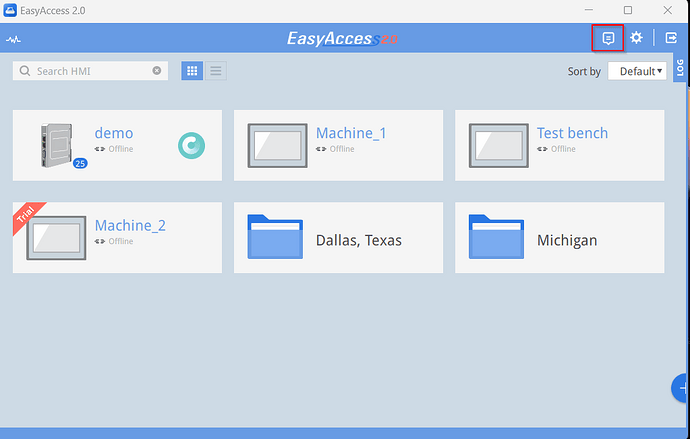Maximize the EasyAccess 2.0 window
This screenshot has height=439, width=690.
(628, 10)
